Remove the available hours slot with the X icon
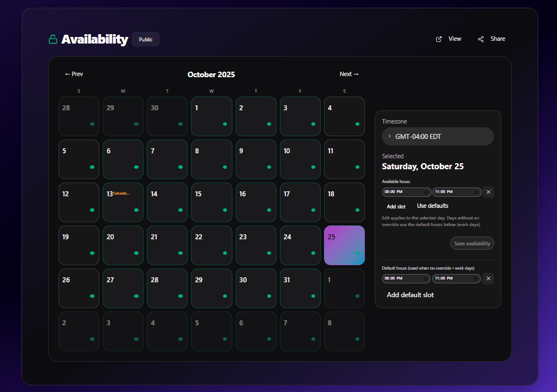 pyautogui.click(x=488, y=192)
